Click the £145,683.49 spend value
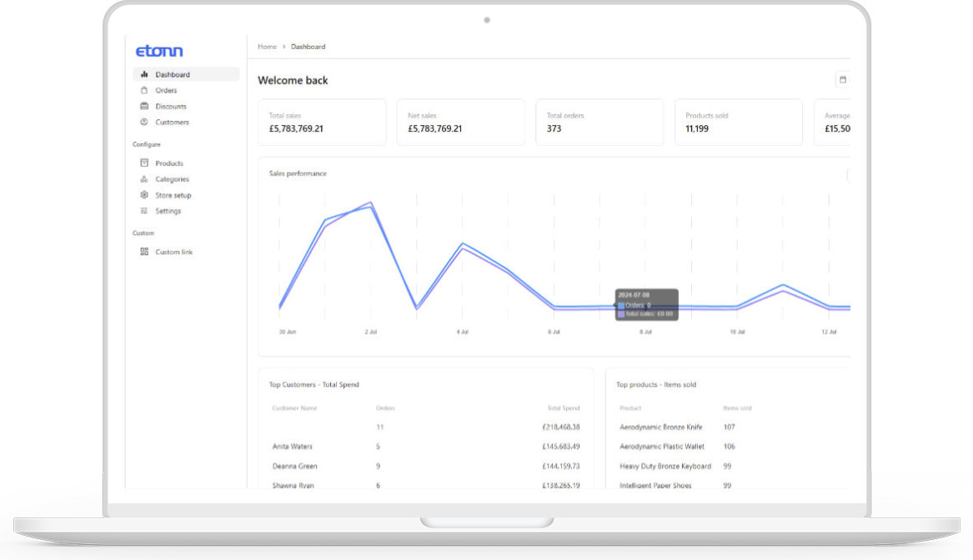973x560 pixels. point(561,447)
